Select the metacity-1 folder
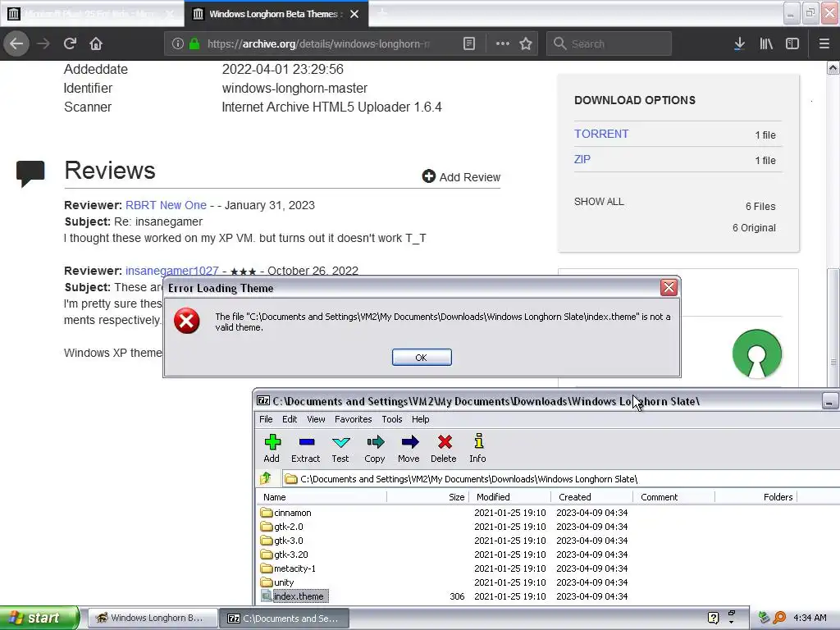This screenshot has width=840, height=630. click(288, 568)
